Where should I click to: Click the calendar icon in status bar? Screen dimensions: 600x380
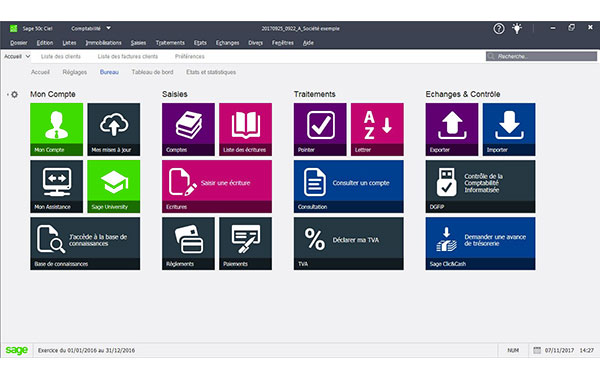pyautogui.click(x=537, y=350)
